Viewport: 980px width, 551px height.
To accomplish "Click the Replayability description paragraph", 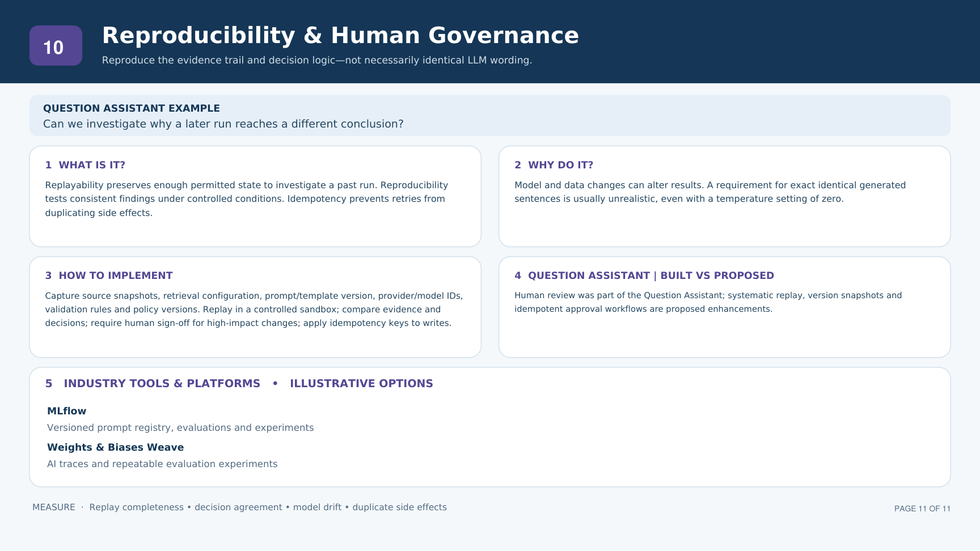I will pos(247,199).
